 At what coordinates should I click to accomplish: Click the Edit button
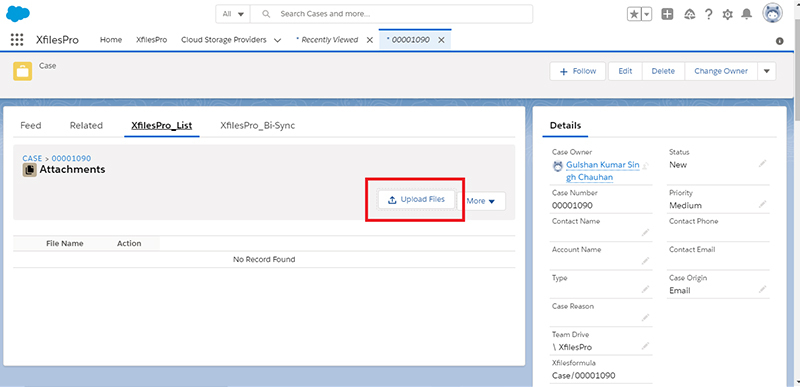pyautogui.click(x=626, y=71)
